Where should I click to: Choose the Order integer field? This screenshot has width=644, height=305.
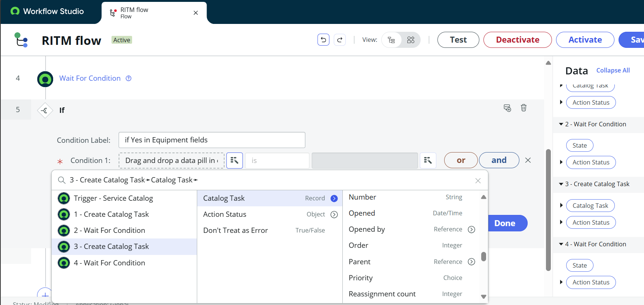click(411, 245)
